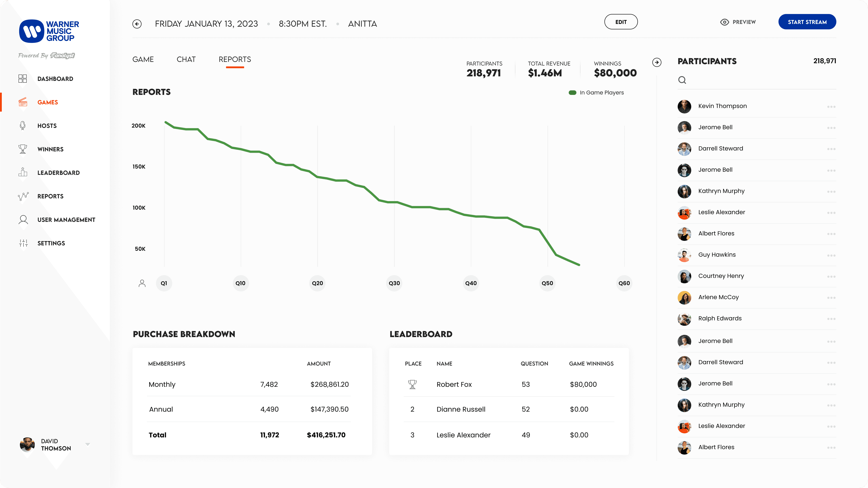Click the Winners trophy icon
This screenshot has width=868, height=488.
(x=23, y=149)
